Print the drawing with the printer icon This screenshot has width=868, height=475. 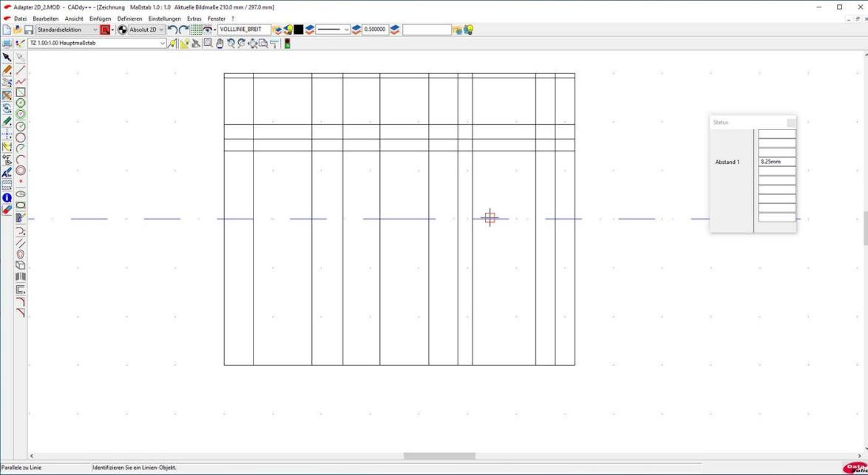click(7, 44)
